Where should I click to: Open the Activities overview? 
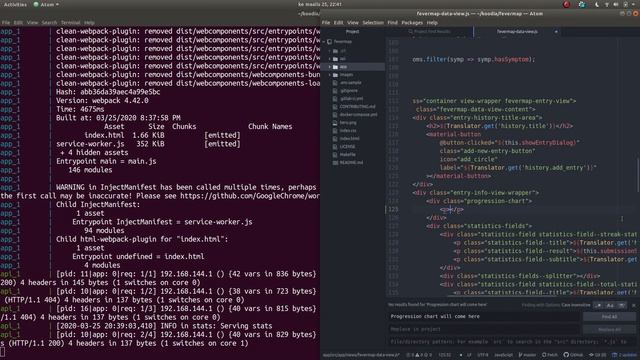click(x=15, y=4)
